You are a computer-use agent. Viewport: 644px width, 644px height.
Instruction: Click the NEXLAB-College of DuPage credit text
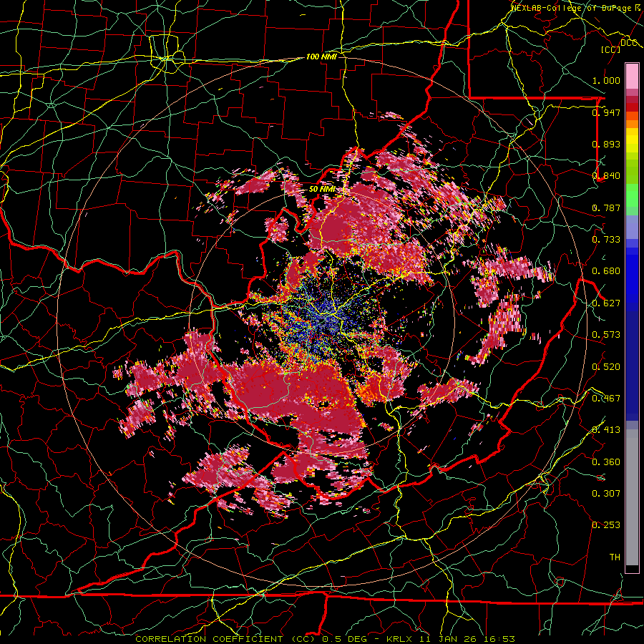575,7
